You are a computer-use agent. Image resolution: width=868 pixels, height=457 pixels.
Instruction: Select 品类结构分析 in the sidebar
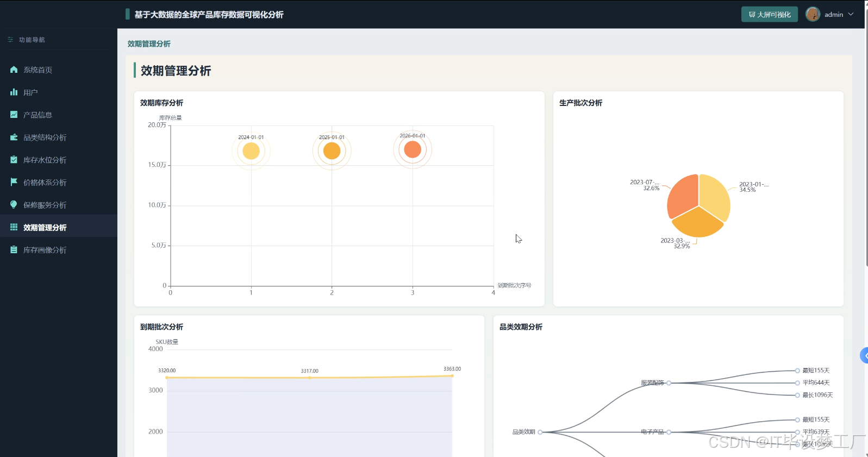(x=59, y=137)
